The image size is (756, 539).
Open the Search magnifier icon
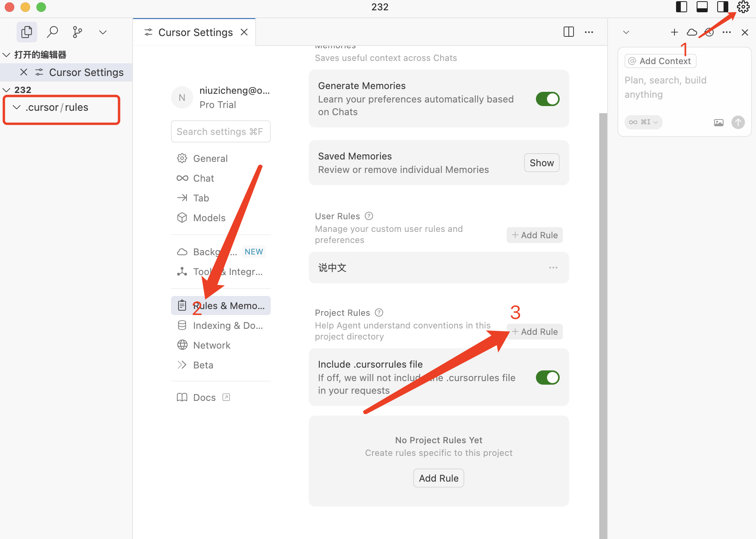click(x=52, y=32)
